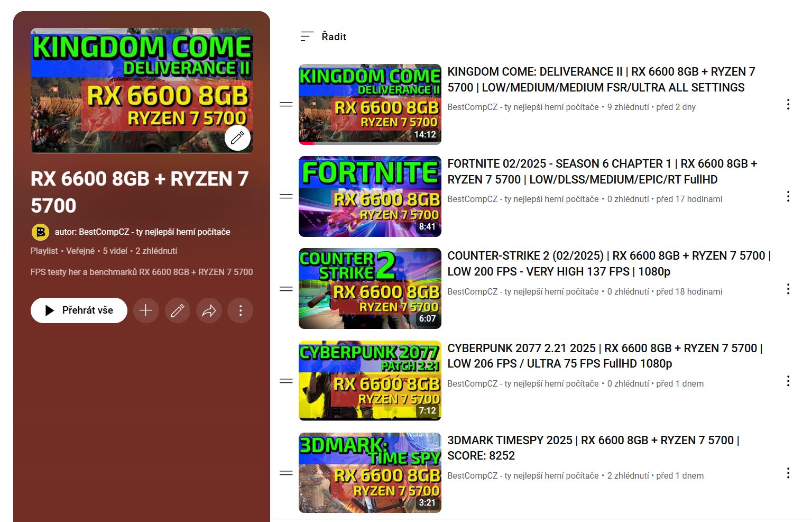Share the playlist using the arrow icon
The width and height of the screenshot is (812, 522).
tap(209, 310)
